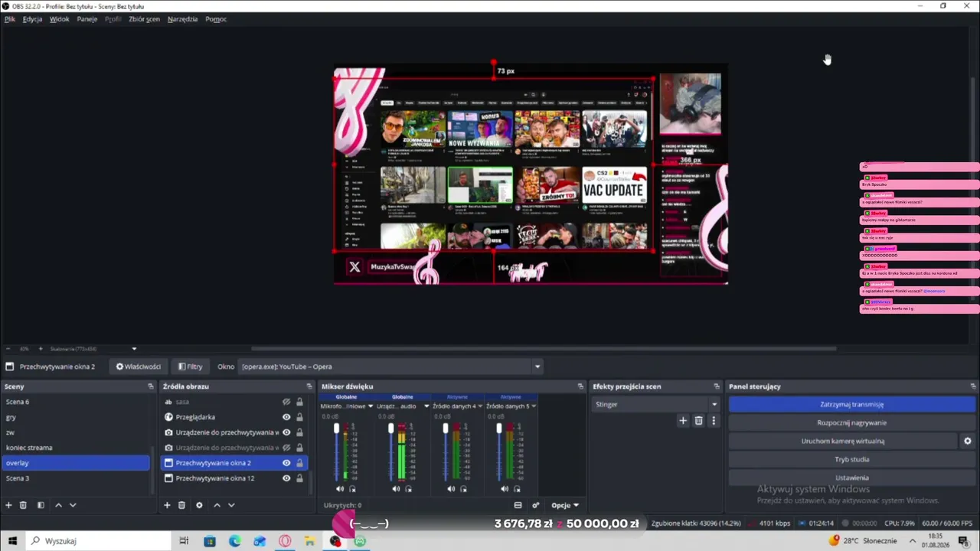Hide the Przeglądarka source
Screen dimensions: 980x551
pyautogui.click(x=286, y=417)
